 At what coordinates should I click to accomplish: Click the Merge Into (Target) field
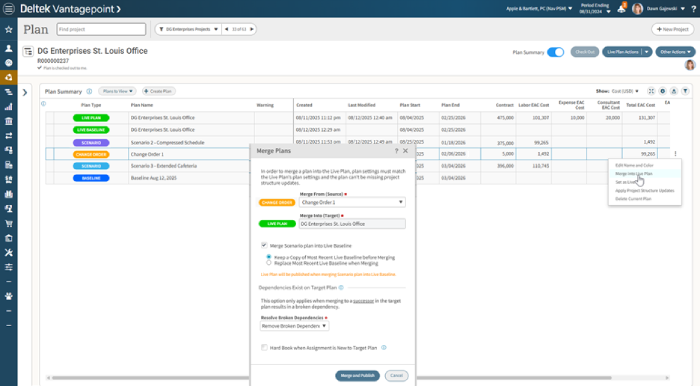[x=352, y=224]
